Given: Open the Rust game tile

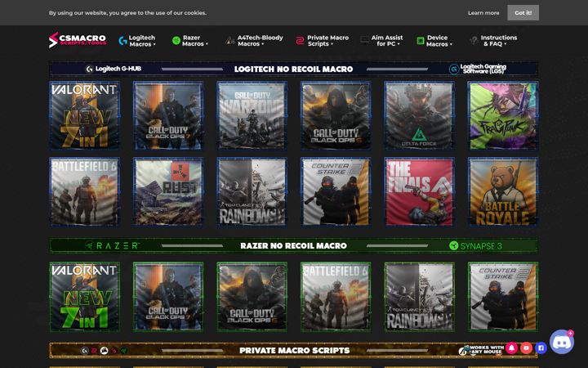Looking at the screenshot, I should click(168, 192).
